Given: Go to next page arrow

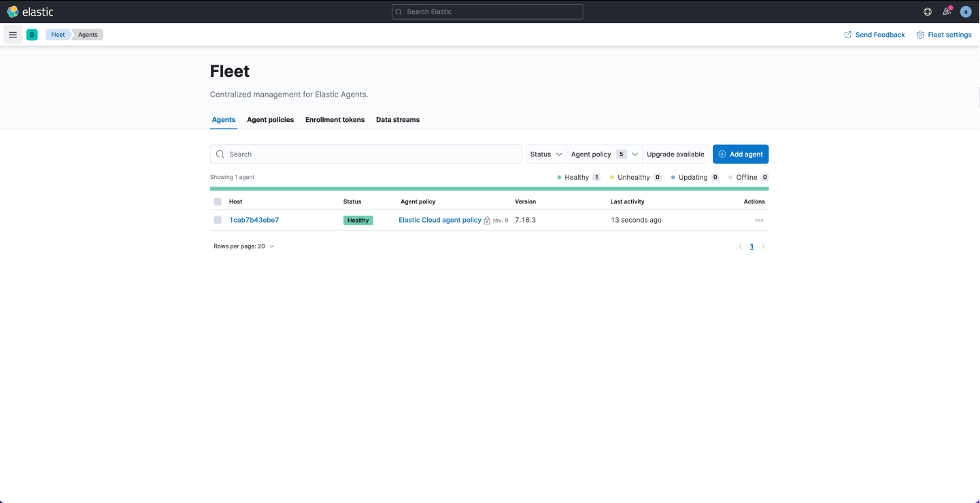Looking at the screenshot, I should pos(763,246).
